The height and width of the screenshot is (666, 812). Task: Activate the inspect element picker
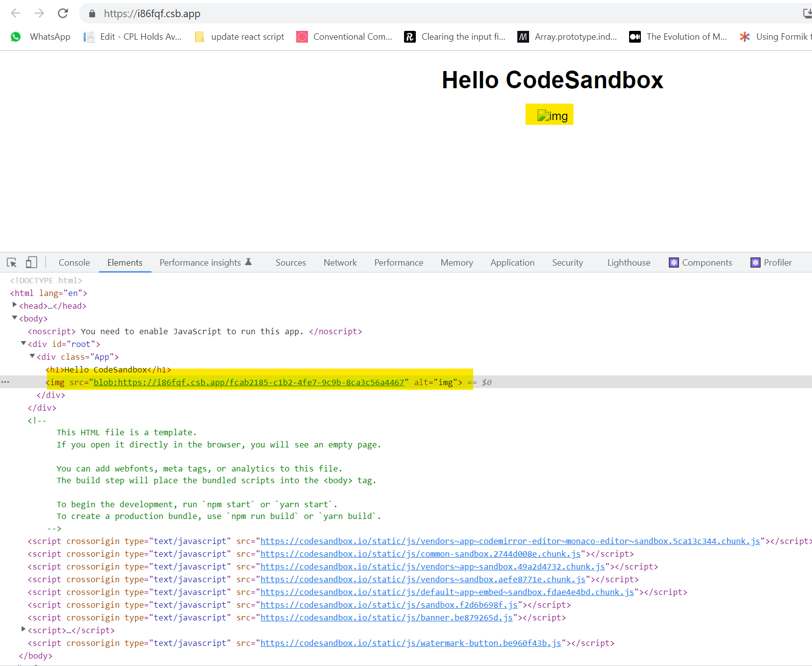click(11, 262)
